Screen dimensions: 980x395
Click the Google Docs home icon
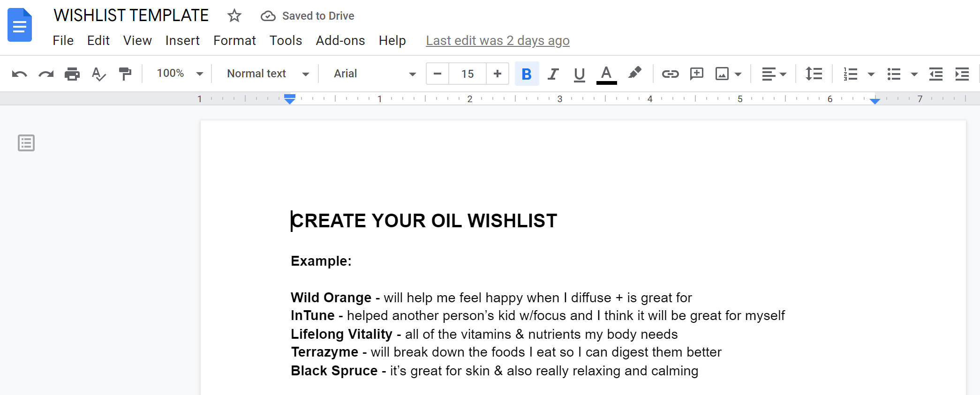pyautogui.click(x=20, y=25)
